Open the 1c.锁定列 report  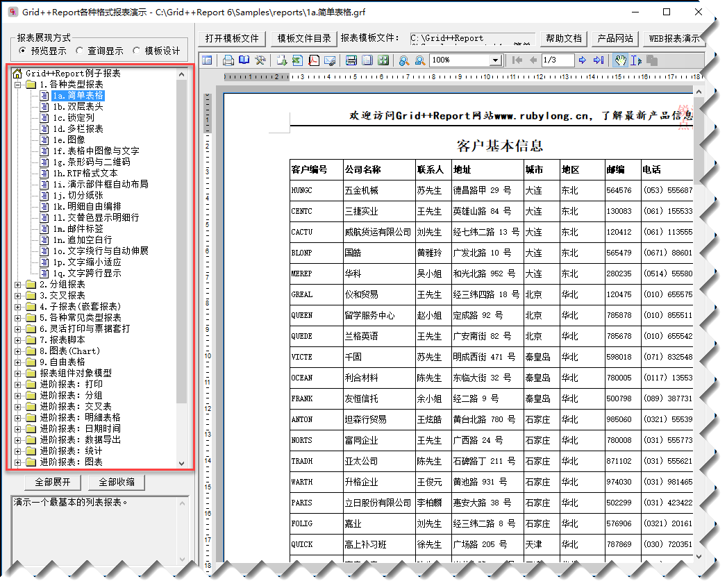tap(74, 118)
